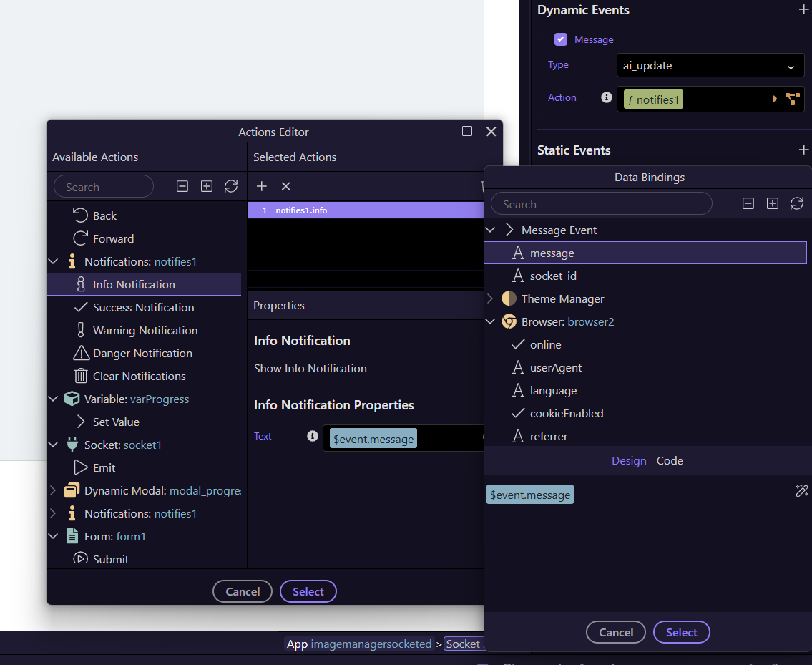The width and height of the screenshot is (812, 665).
Task: Expand the Theme Manager node
Action: [490, 298]
